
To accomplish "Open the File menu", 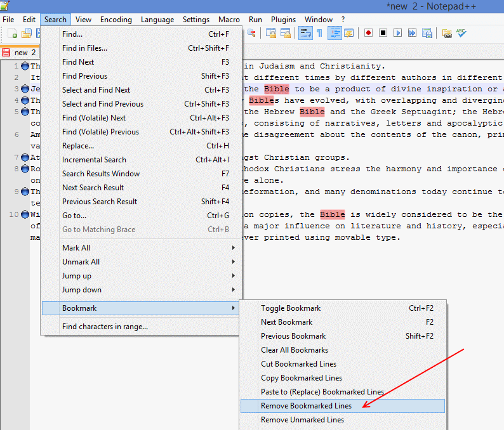I will pos(8,20).
